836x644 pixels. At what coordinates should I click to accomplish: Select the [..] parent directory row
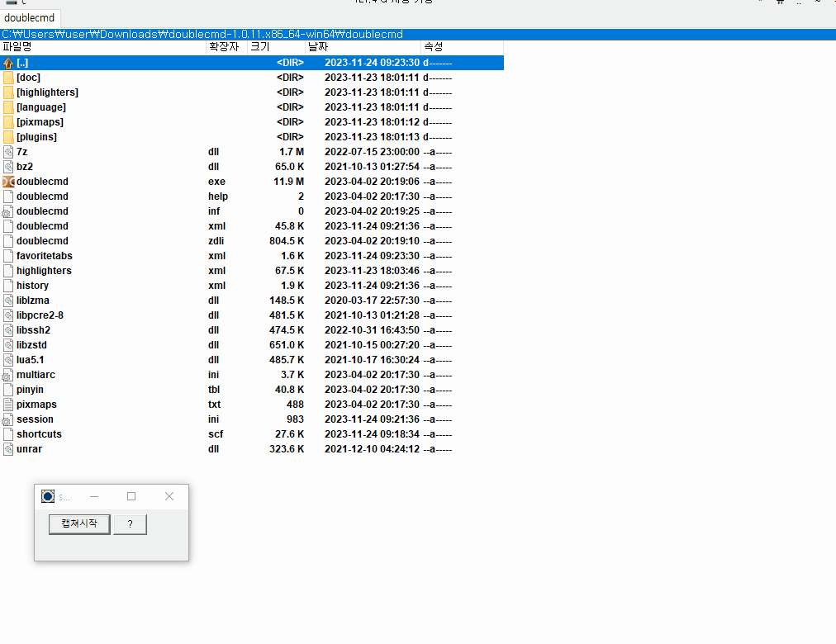pos(252,63)
